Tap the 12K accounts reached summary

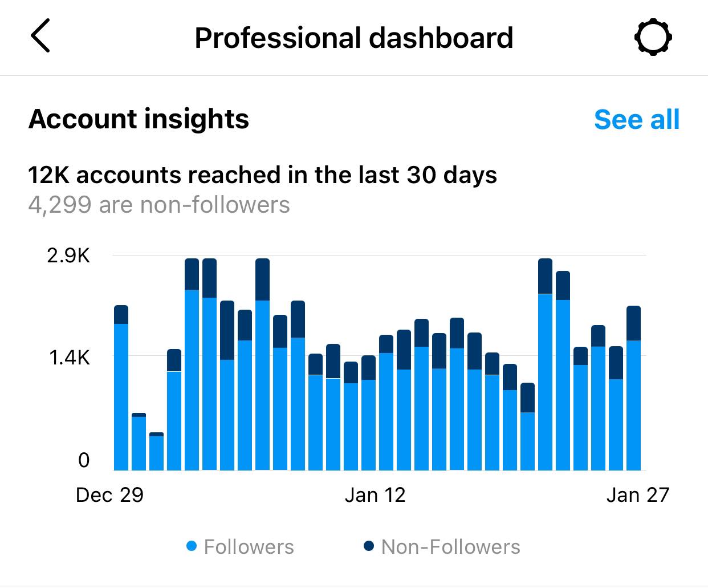click(262, 175)
